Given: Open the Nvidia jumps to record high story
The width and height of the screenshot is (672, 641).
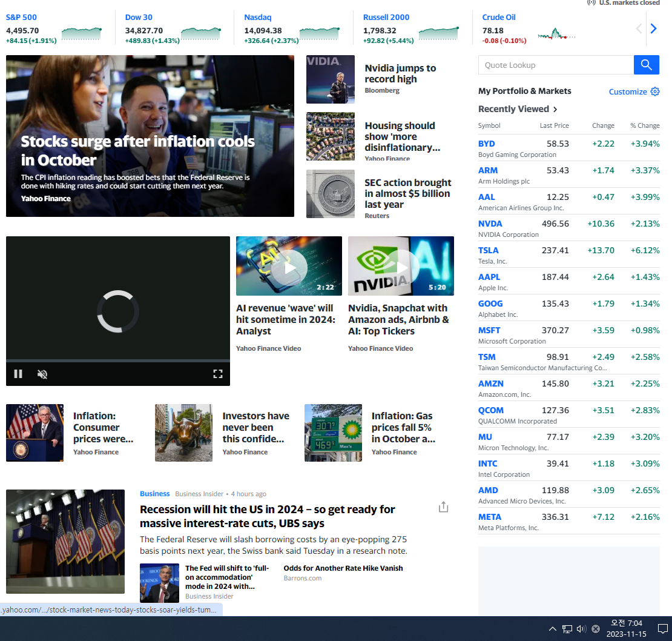Looking at the screenshot, I should [x=400, y=73].
